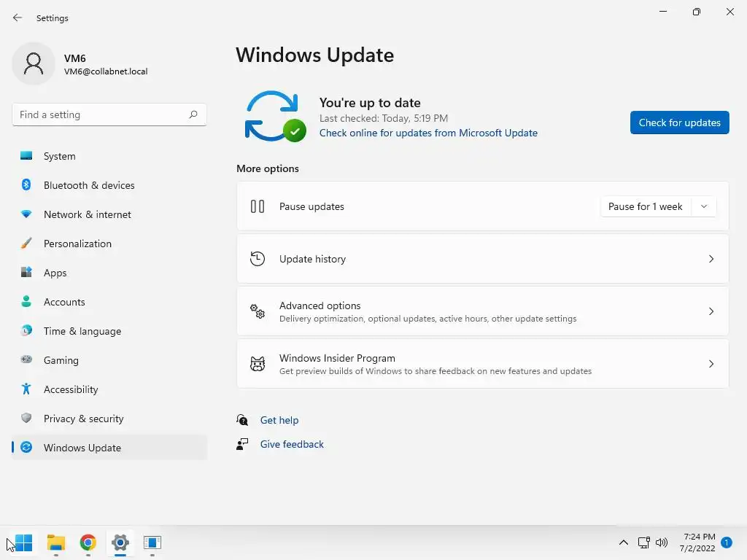Go to Network & internet settings
747x560 pixels.
[x=109, y=214]
